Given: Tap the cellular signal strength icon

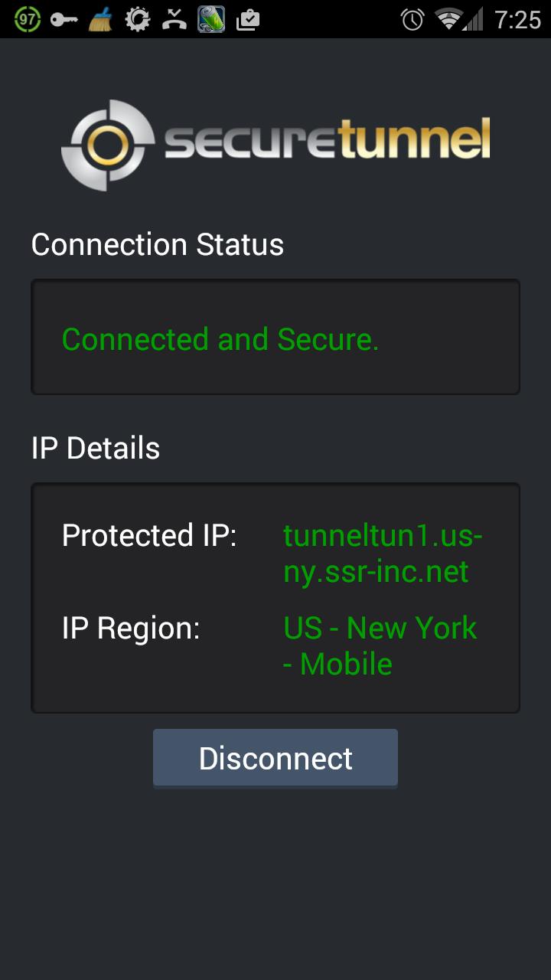Looking at the screenshot, I should tap(474, 19).
